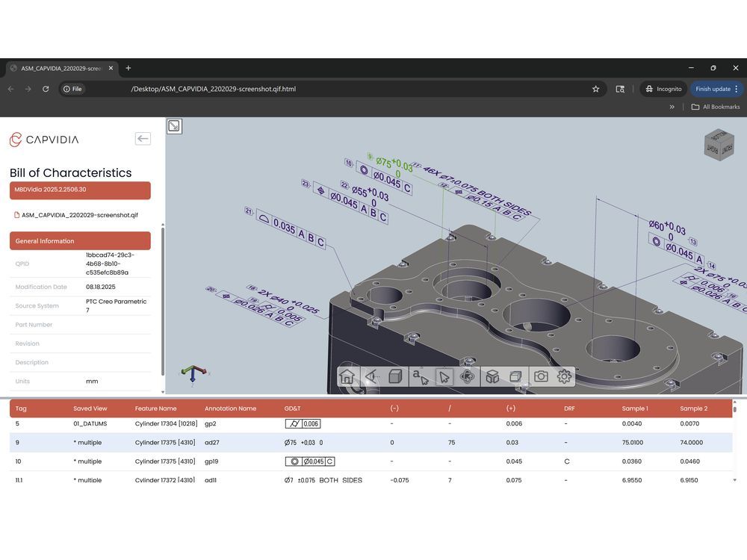Viewport: 747px width, 560px height.
Task: Click the navigation cube in the top-right corner
Action: (719, 145)
